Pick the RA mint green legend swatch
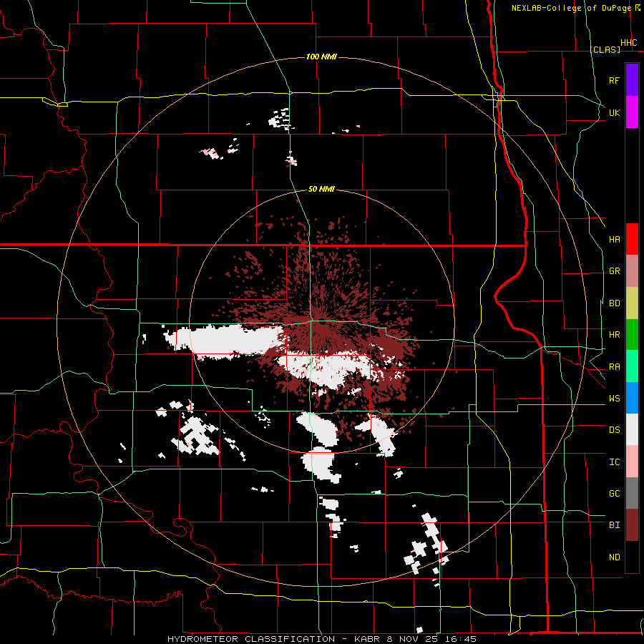 coord(632,366)
